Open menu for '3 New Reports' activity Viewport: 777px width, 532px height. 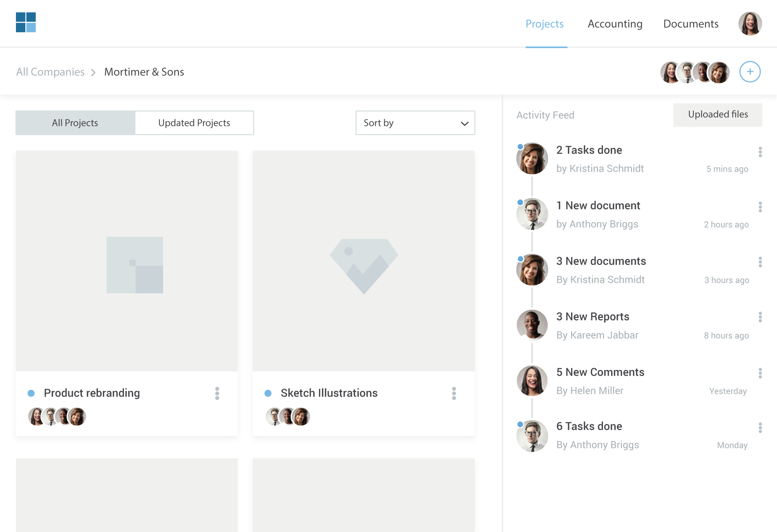coord(760,317)
